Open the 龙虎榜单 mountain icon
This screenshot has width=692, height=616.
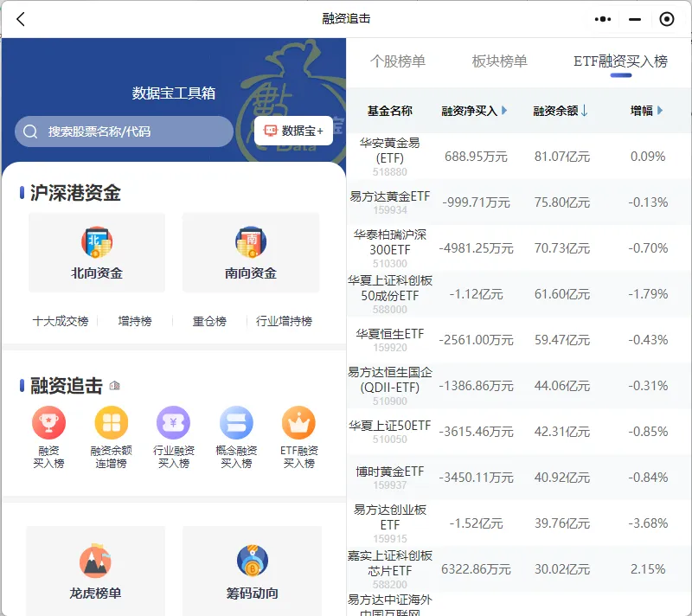click(x=95, y=561)
